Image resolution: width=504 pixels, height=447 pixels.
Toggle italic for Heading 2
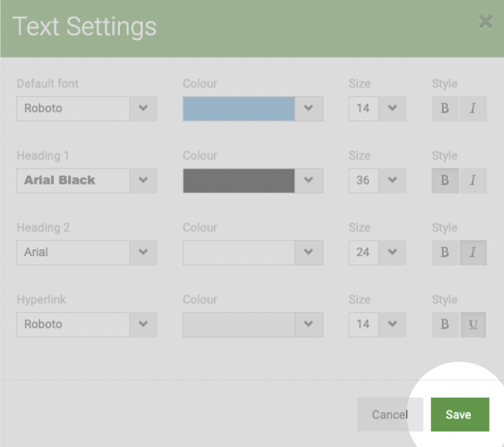(x=473, y=253)
